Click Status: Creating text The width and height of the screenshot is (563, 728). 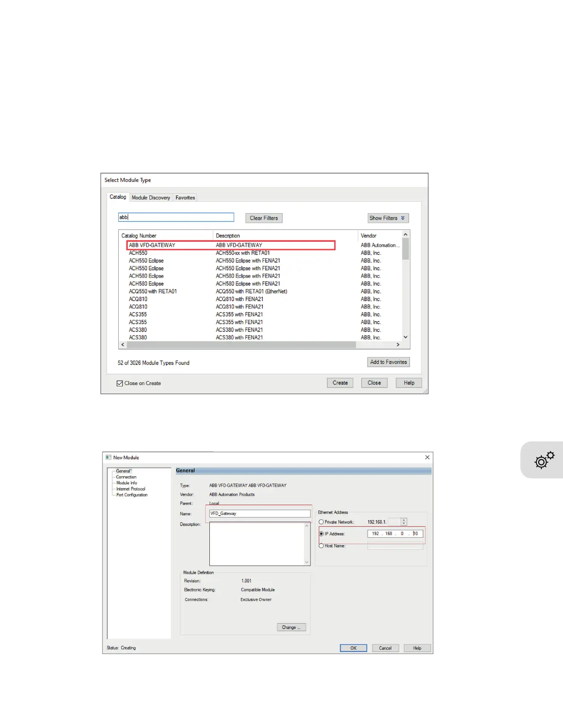click(x=121, y=648)
